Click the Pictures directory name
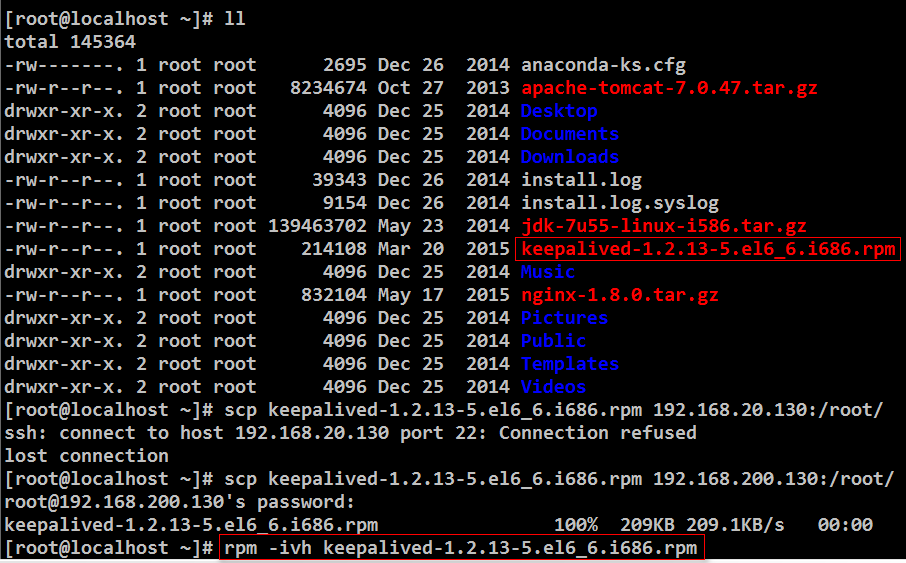 click(x=565, y=318)
